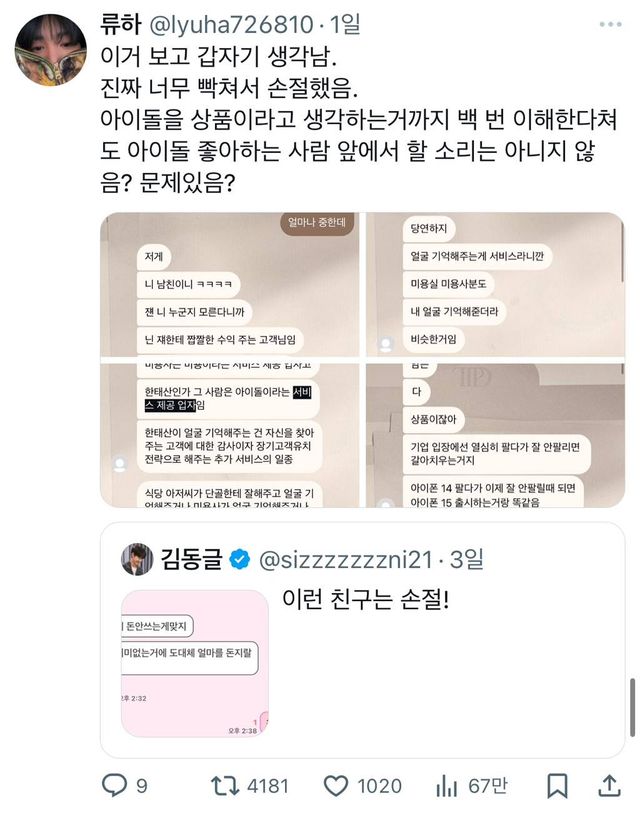View bottom-left chat screenshot mentioning 한태산
Image resolution: width=640 pixels, height=816 pixels.
(229, 435)
